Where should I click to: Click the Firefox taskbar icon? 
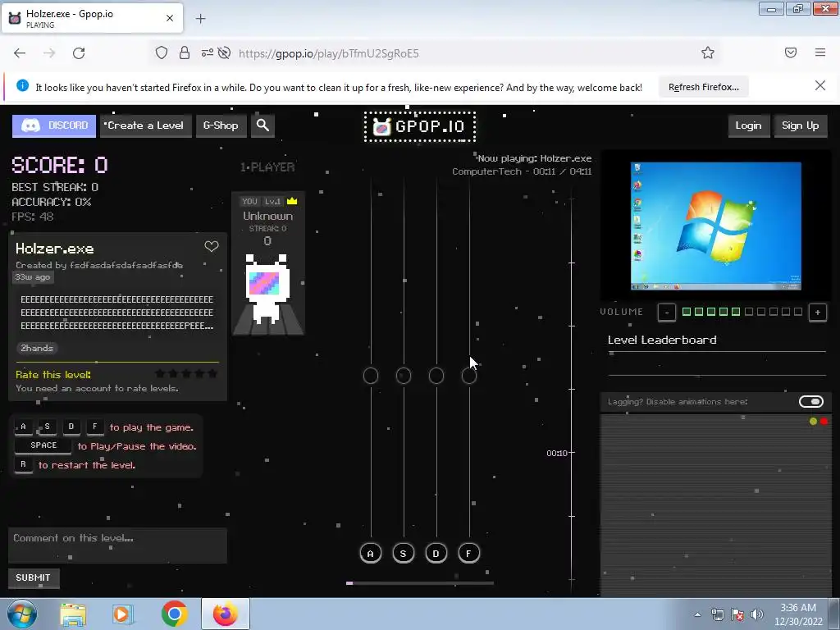tap(226, 614)
